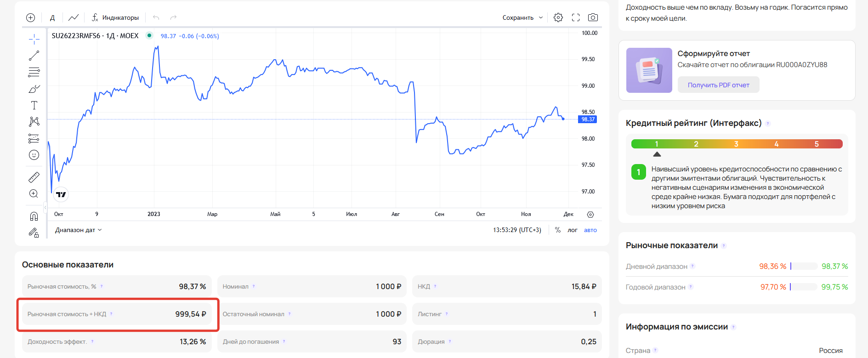Open the Индикаторы menu
Image resolution: width=868 pixels, height=358 pixels.
[115, 17]
